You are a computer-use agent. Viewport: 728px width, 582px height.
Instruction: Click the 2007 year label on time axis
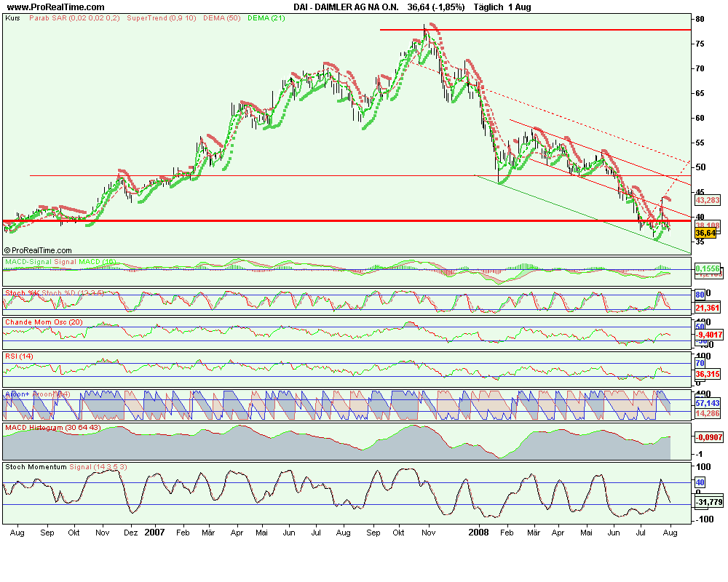point(154,533)
